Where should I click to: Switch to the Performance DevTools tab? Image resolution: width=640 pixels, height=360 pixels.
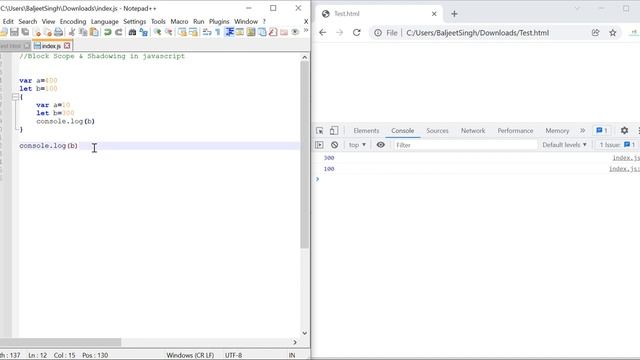point(515,131)
